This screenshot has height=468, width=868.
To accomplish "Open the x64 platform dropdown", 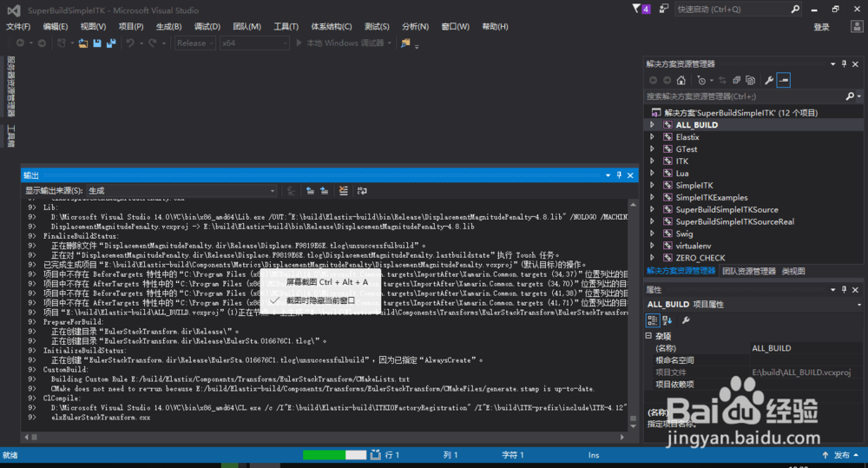I will coord(254,43).
